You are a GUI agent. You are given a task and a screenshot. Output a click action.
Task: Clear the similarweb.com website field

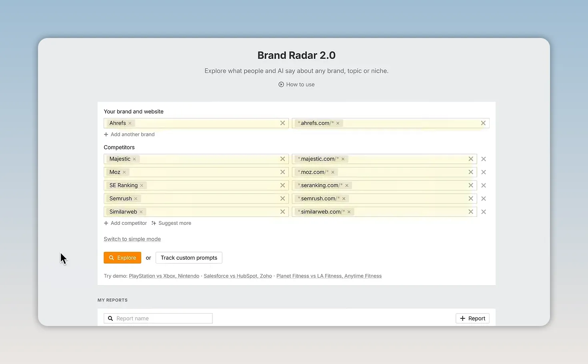471,212
